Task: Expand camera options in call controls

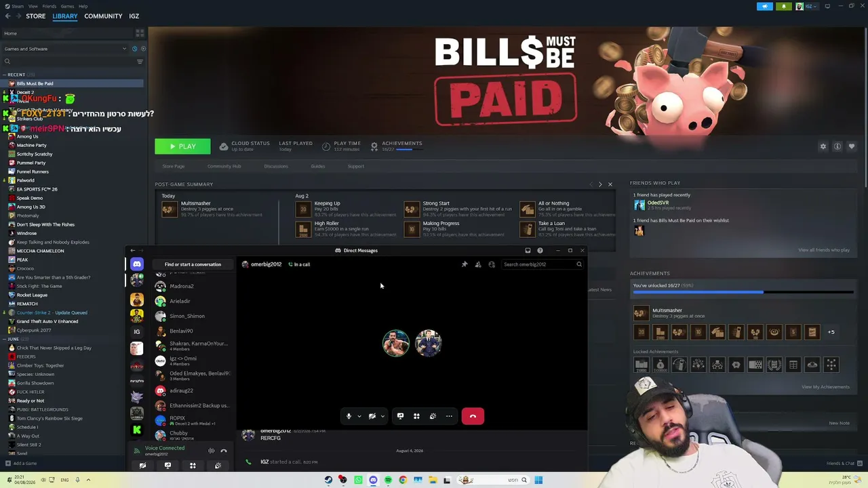Action: pyautogui.click(x=382, y=416)
